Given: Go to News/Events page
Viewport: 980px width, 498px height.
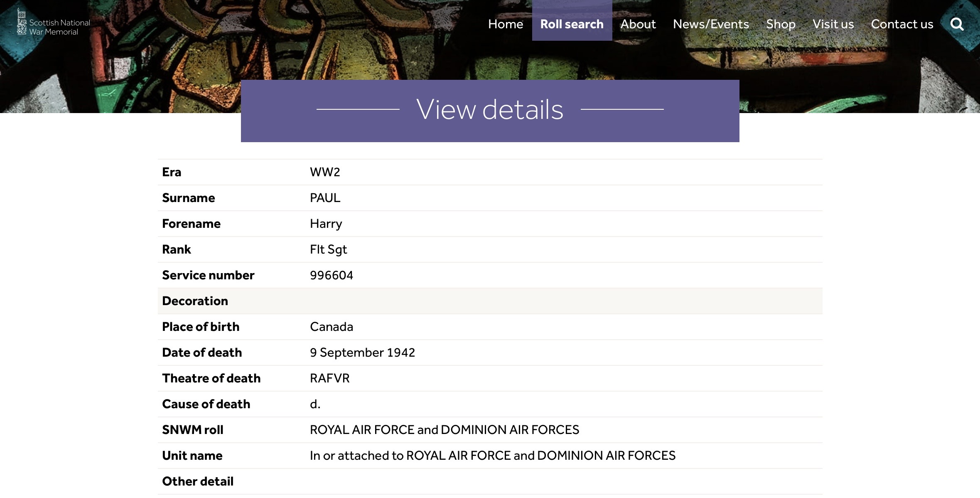Looking at the screenshot, I should (x=711, y=24).
